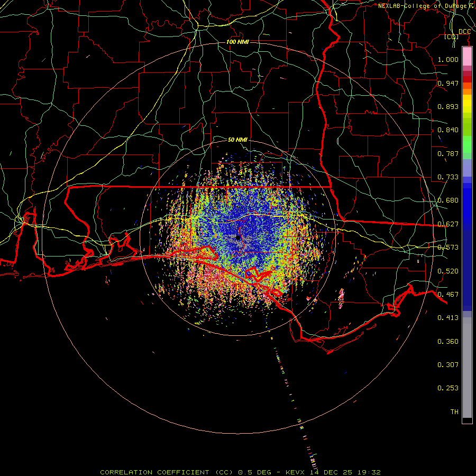Click the Correlation Coefficient caption at bottom
476x476 pixels.
(x=240, y=472)
